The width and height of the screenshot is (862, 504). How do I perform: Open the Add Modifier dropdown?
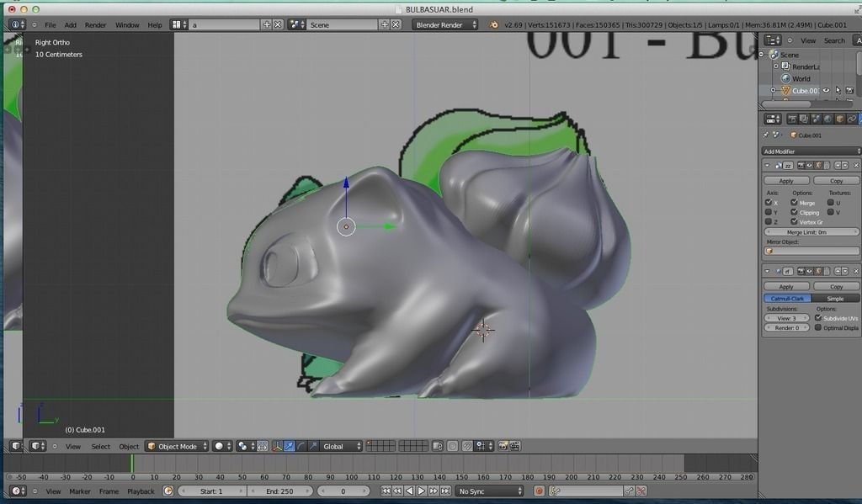(811, 151)
